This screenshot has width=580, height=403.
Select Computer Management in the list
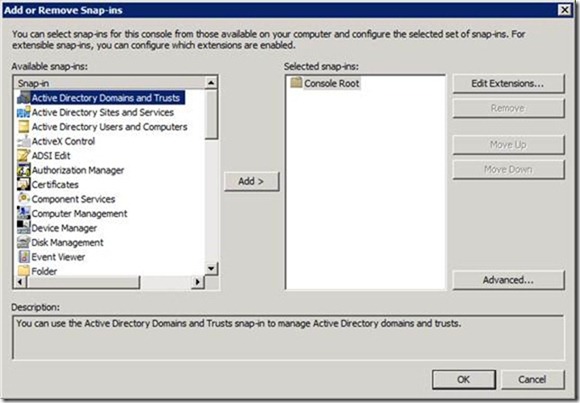tap(79, 213)
